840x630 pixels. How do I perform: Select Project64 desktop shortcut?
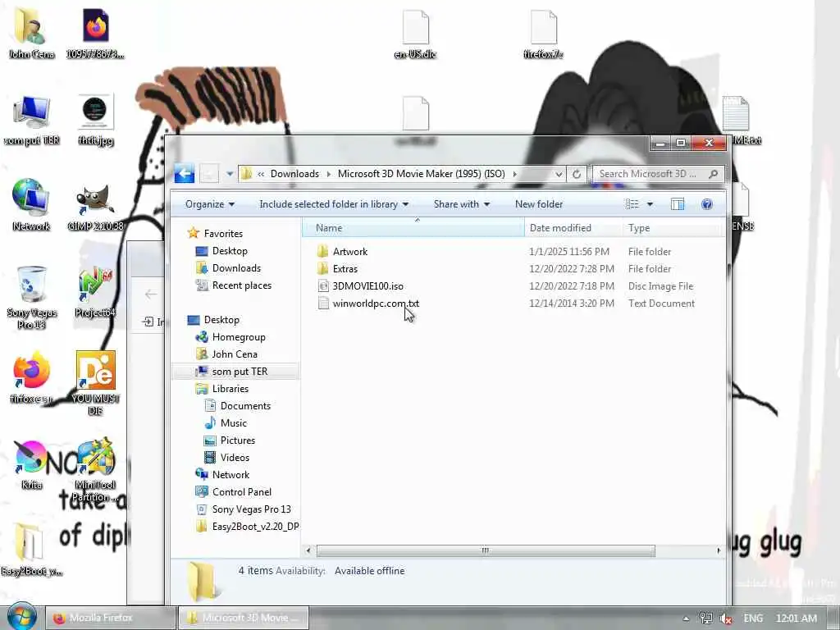point(95,294)
